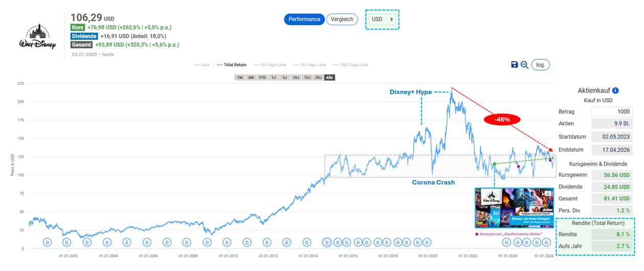Switch to the Vergleich tab
Screen dimensions: 644x271
pyautogui.click(x=342, y=19)
